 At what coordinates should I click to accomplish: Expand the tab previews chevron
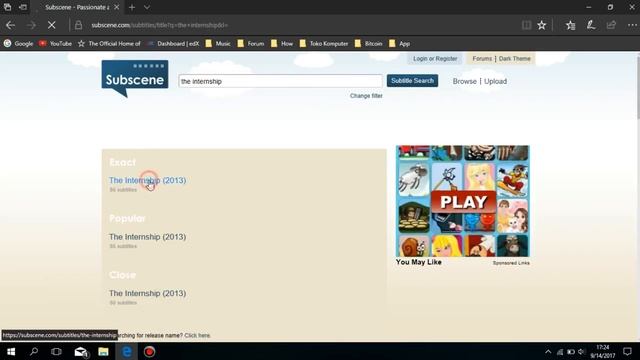click(147, 7)
